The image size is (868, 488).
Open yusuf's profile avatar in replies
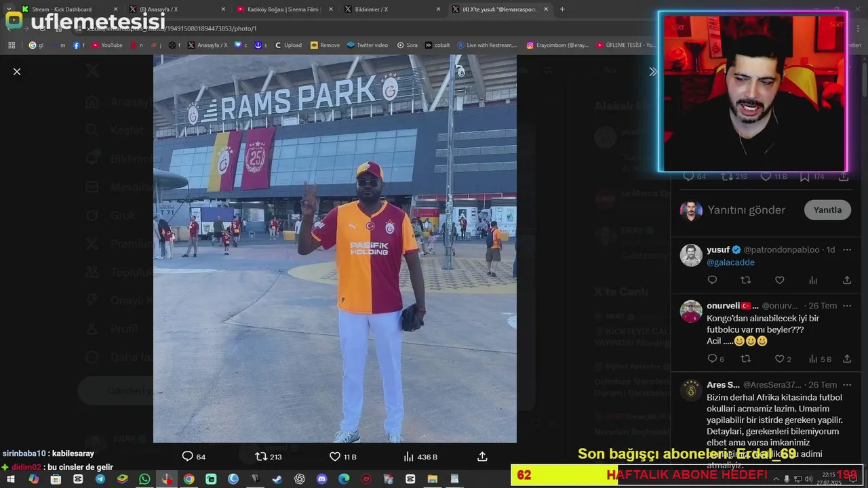(x=691, y=256)
